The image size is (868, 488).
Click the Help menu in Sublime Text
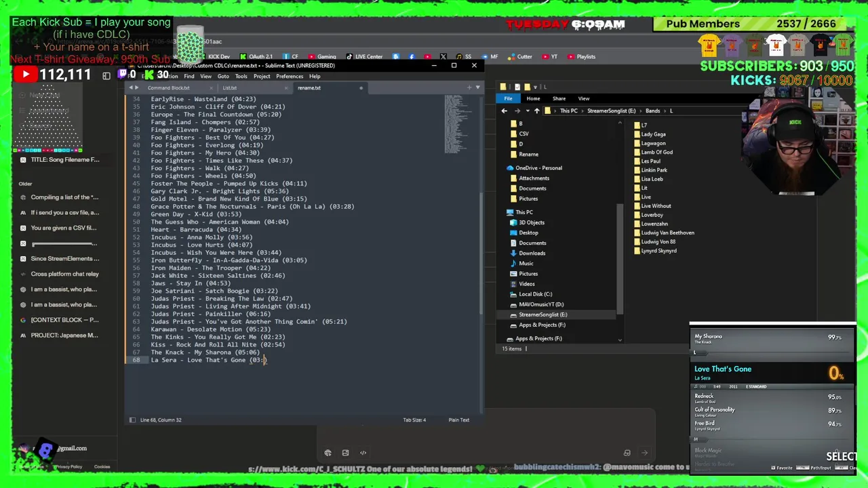[x=315, y=76]
